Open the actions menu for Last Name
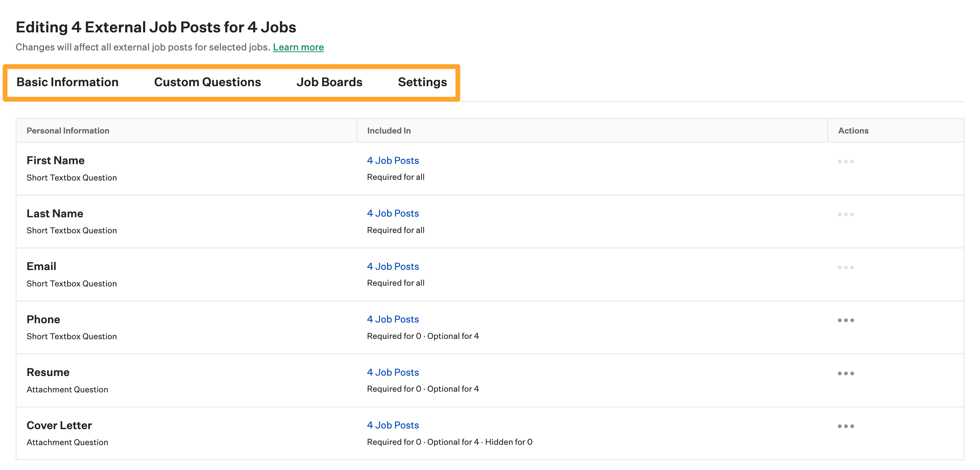Image resolution: width=980 pixels, height=470 pixels. pyautogui.click(x=845, y=215)
